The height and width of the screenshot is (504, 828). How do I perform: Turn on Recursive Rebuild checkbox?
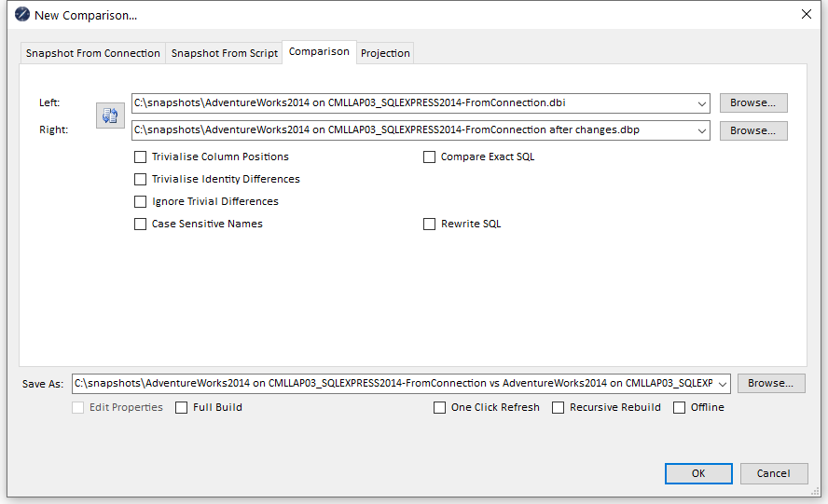pos(559,408)
